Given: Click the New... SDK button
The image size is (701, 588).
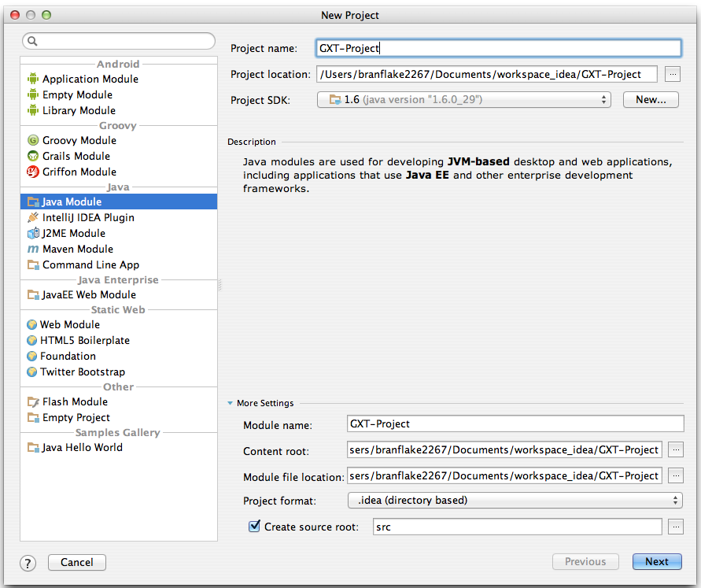Looking at the screenshot, I should pos(651,99).
